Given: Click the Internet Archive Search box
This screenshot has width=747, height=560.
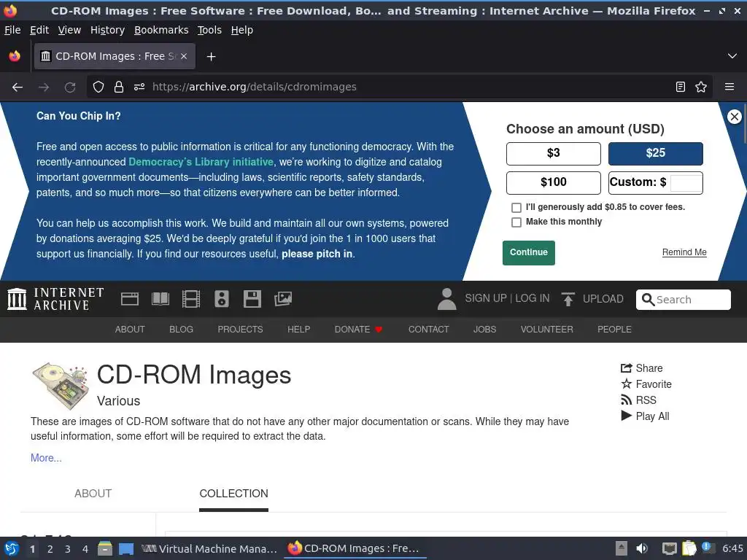Looking at the screenshot, I should (683, 300).
